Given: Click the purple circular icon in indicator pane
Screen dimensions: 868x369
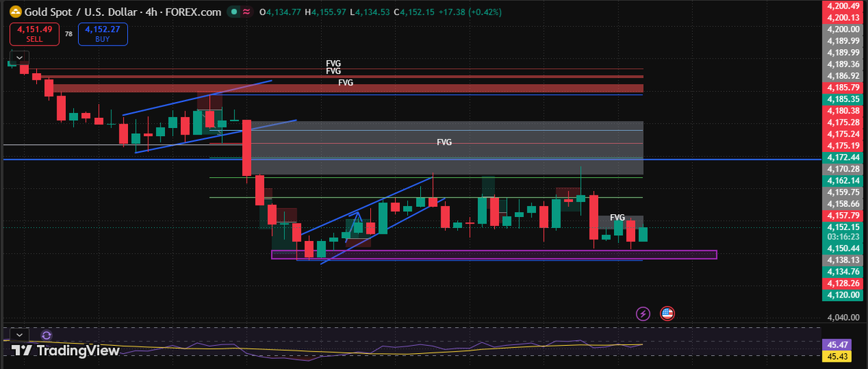Looking at the screenshot, I should [x=46, y=335].
